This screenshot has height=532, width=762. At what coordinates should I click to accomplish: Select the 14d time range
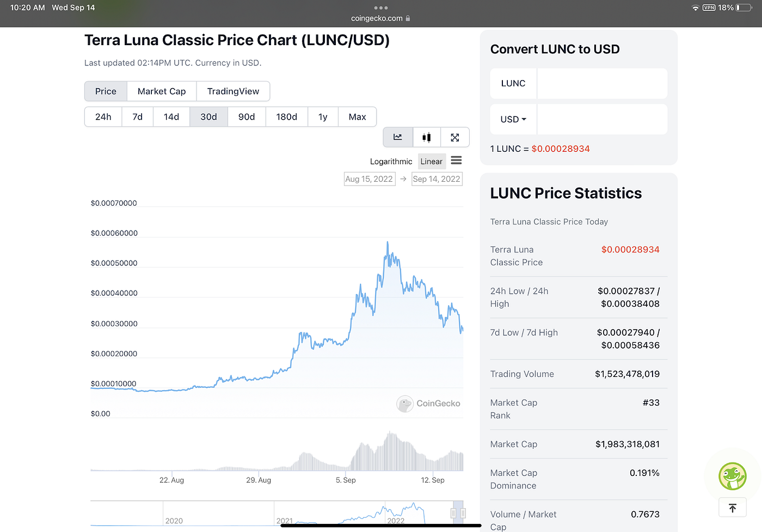point(171,117)
